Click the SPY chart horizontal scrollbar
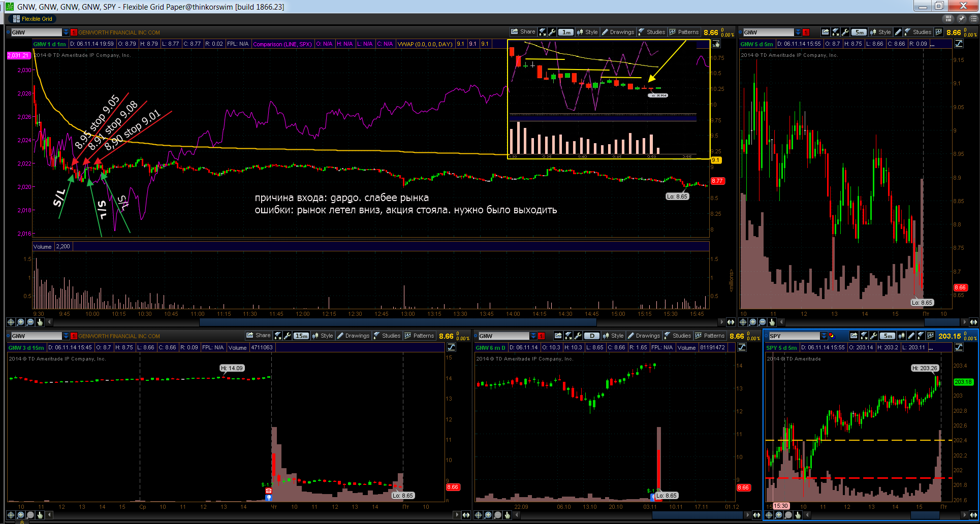The image size is (980, 524). point(925,515)
